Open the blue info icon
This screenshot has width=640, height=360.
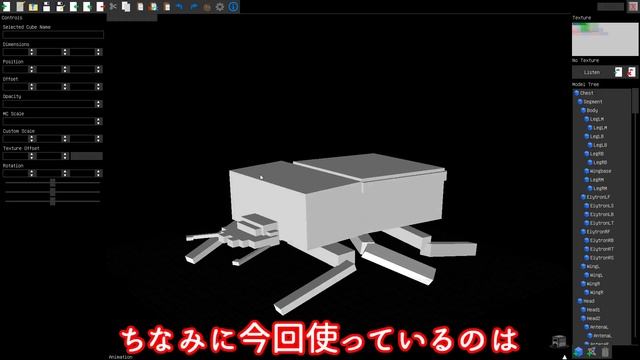tap(233, 7)
